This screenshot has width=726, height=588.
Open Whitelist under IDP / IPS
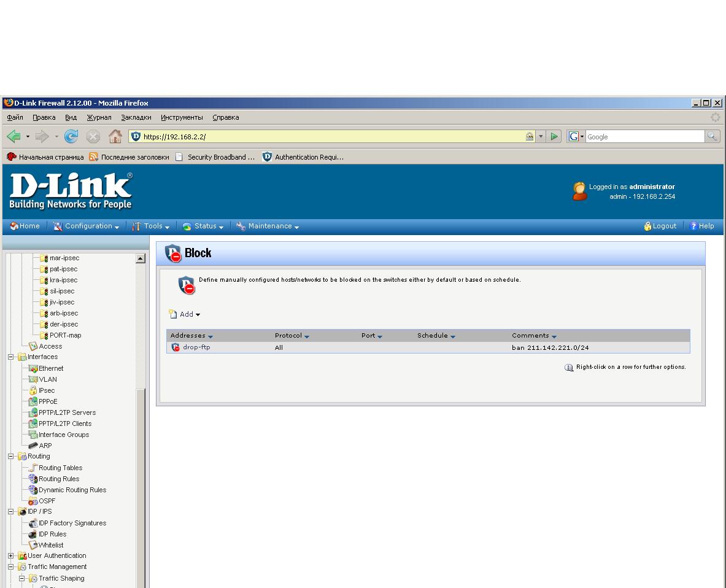pos(51,546)
